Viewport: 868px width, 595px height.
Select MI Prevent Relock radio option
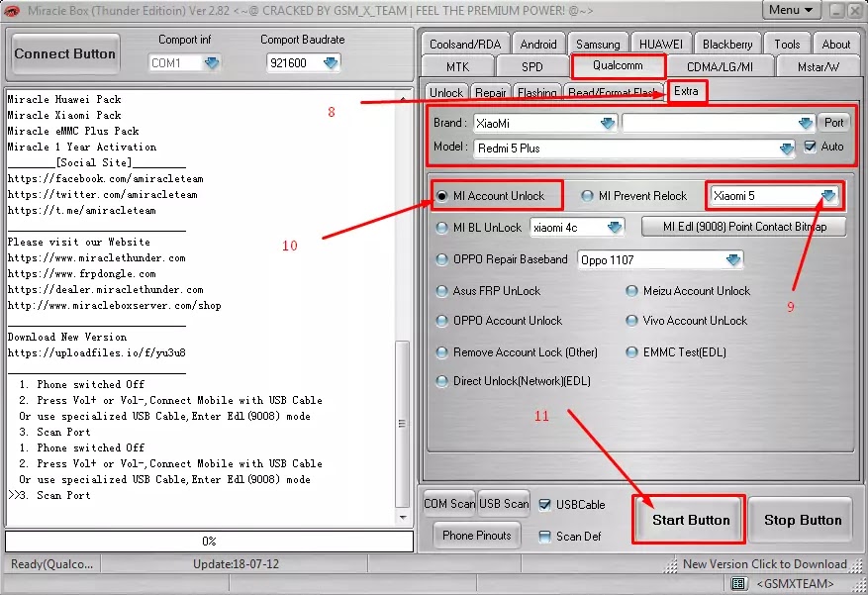(587, 196)
